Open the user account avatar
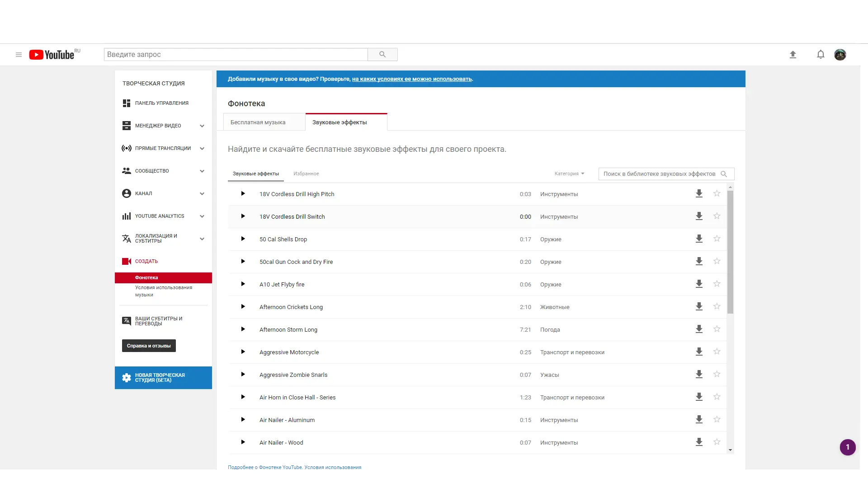The width and height of the screenshot is (868, 488). click(840, 55)
